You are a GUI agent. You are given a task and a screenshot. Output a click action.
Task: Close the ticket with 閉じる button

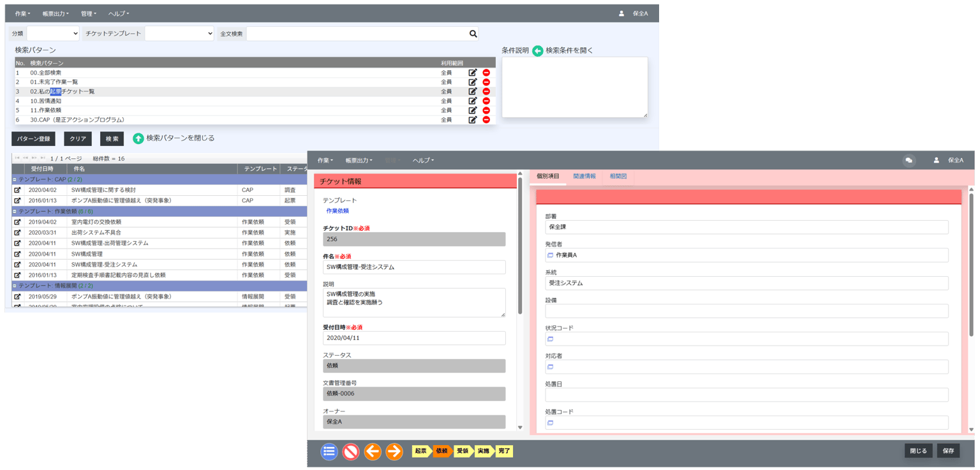919,451
